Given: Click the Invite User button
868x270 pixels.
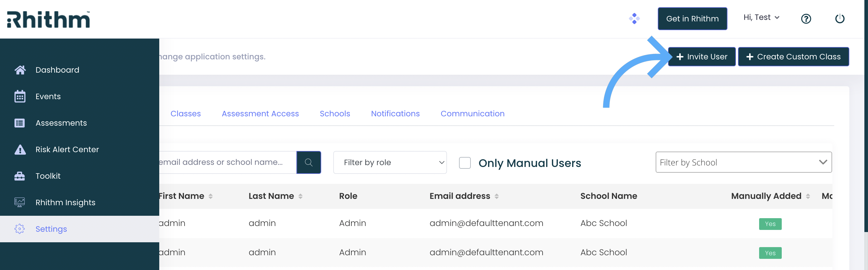Looking at the screenshot, I should [702, 57].
